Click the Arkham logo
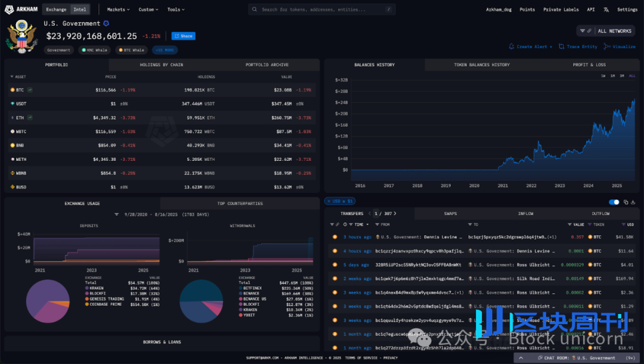This screenshot has width=644, height=364. coord(21,9)
